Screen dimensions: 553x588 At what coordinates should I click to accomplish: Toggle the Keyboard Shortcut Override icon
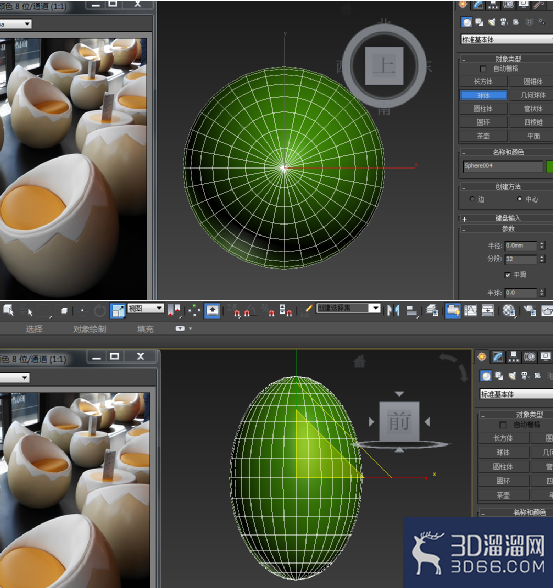[x=212, y=311]
